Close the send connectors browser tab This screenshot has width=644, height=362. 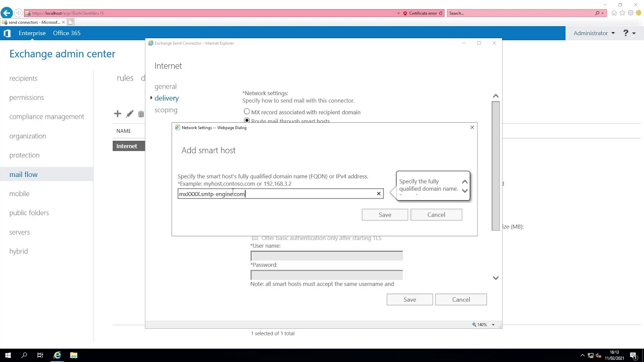63,22
